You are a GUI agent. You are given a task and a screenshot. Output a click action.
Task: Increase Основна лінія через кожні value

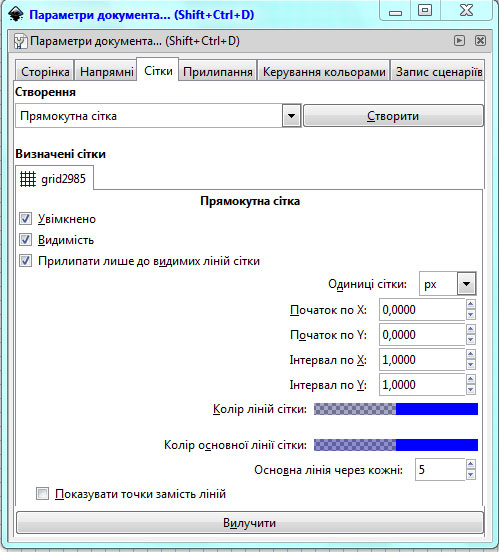point(471,464)
